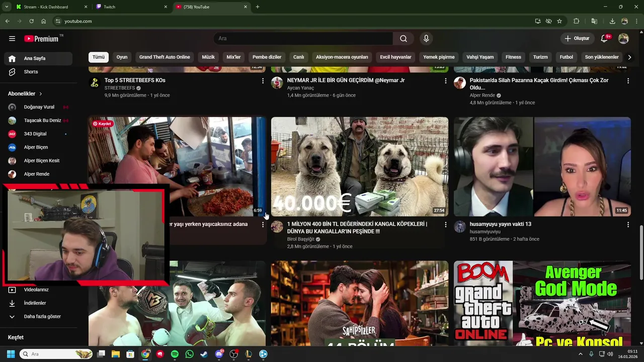The width and height of the screenshot is (644, 362).
Task: Focus the YouTube Ara search field
Action: pos(303,39)
